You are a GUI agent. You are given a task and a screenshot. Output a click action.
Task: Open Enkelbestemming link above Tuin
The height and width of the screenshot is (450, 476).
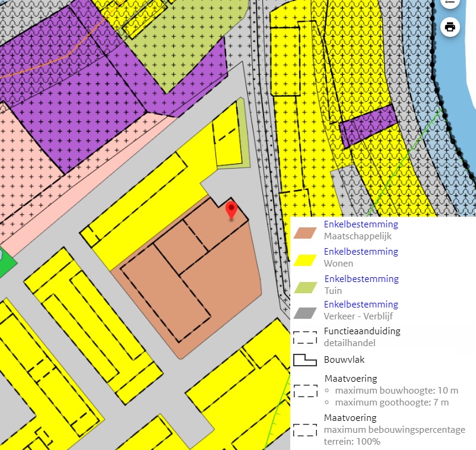361,279
